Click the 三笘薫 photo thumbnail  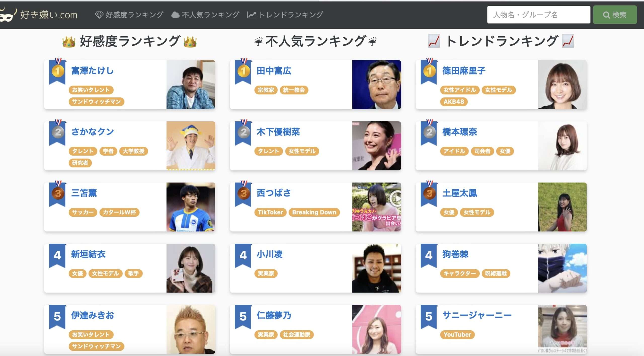point(191,207)
